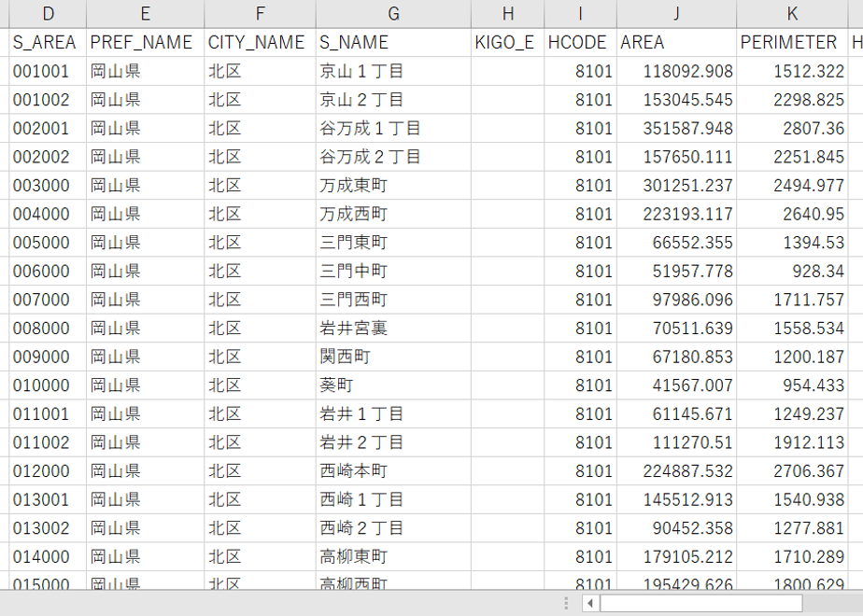Image resolution: width=863 pixels, height=616 pixels.
Task: Click the horizontal scrollbar left arrow
Action: [590, 603]
